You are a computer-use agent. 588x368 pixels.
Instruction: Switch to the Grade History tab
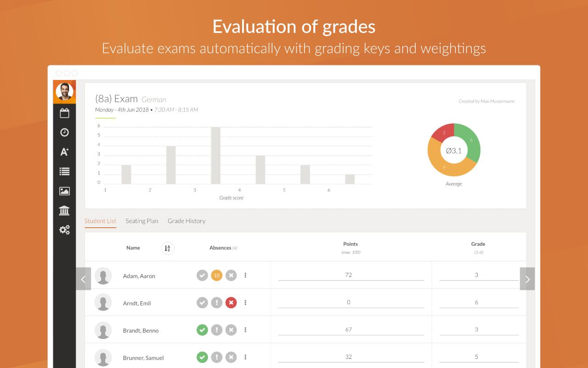point(187,221)
